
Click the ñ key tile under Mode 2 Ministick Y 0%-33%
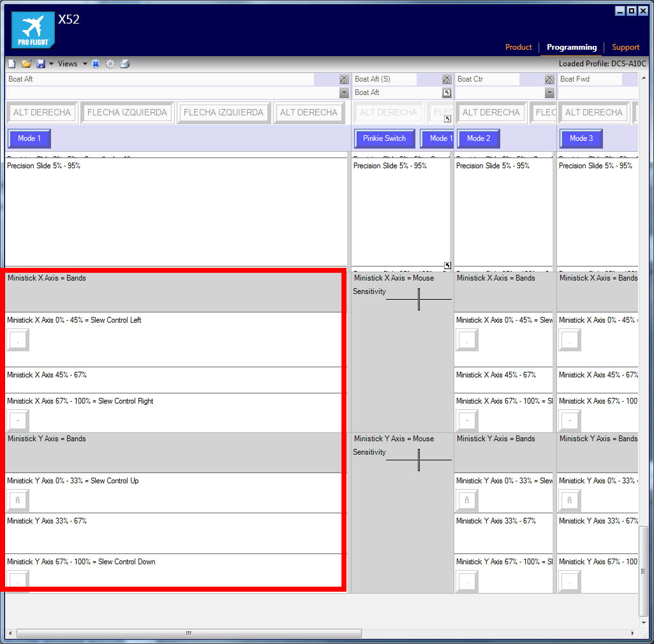[x=466, y=500]
